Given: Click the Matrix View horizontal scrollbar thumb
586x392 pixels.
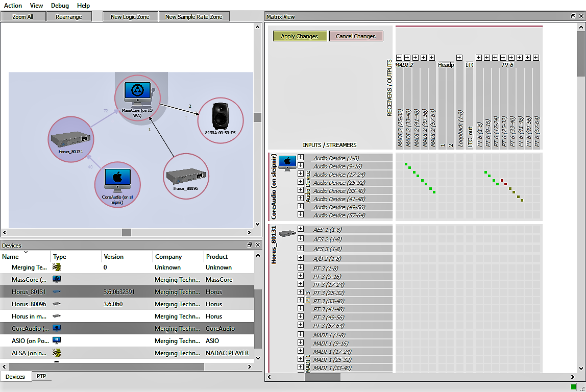Looking at the screenshot, I should (323, 377).
